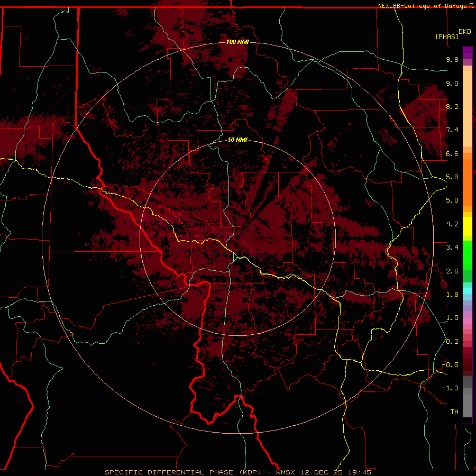Click the 19:45 timestamp in the caption

tap(361, 472)
